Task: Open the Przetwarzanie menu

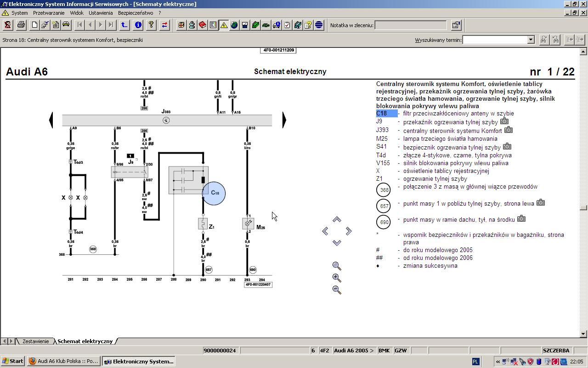Action: click(x=49, y=13)
